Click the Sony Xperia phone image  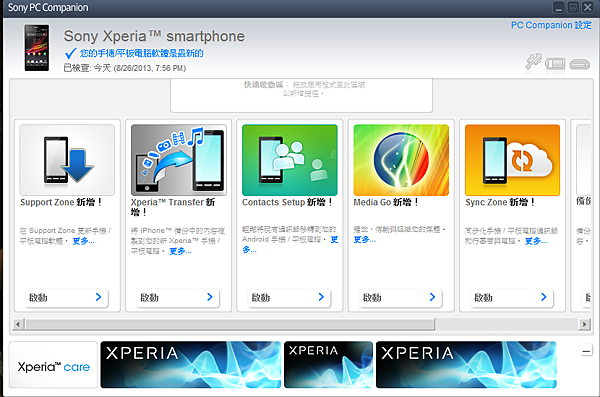[37, 48]
